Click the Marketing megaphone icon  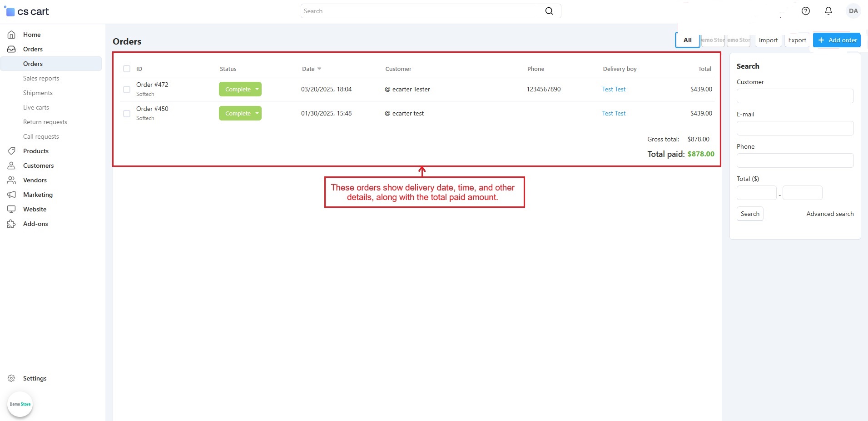pos(12,195)
